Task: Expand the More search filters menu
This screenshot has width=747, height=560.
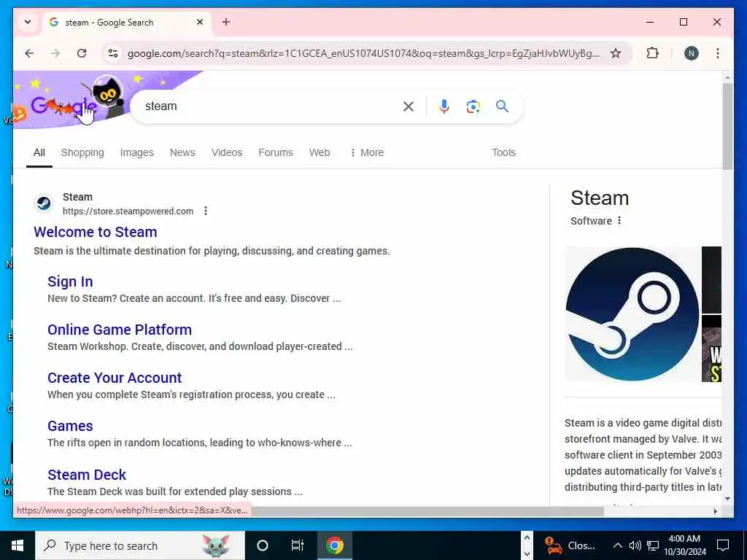Action: tap(367, 152)
